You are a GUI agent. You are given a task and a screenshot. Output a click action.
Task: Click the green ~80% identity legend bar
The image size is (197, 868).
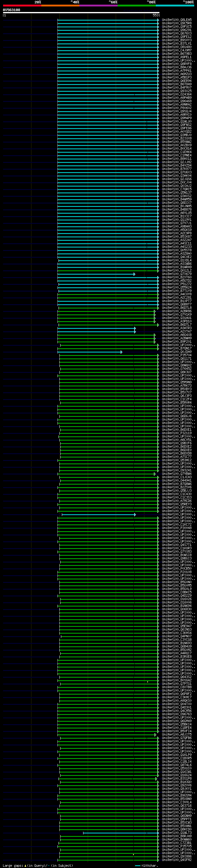click(136, 6)
